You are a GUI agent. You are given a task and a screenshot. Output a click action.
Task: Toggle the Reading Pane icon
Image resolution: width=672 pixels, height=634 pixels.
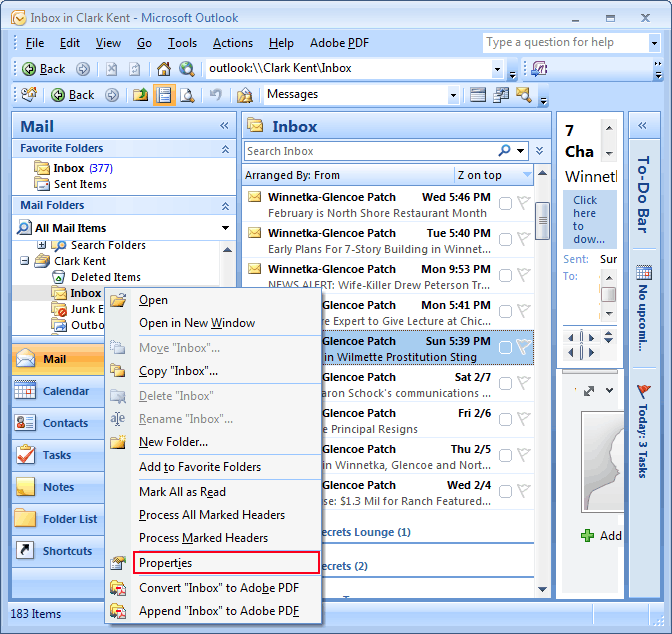point(164,95)
